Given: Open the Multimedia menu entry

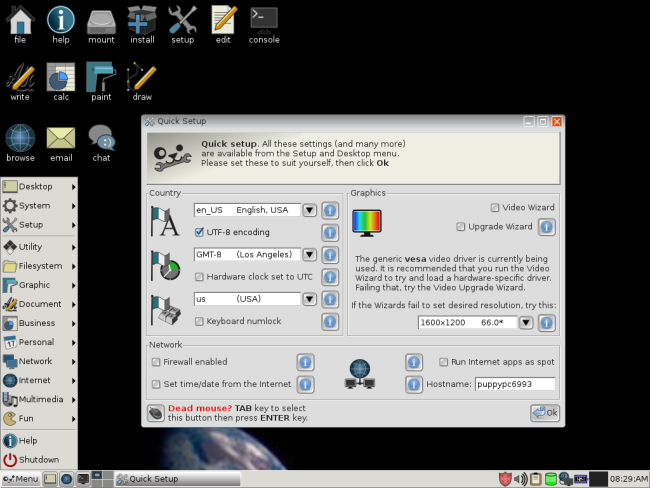Looking at the screenshot, I should tap(39, 399).
